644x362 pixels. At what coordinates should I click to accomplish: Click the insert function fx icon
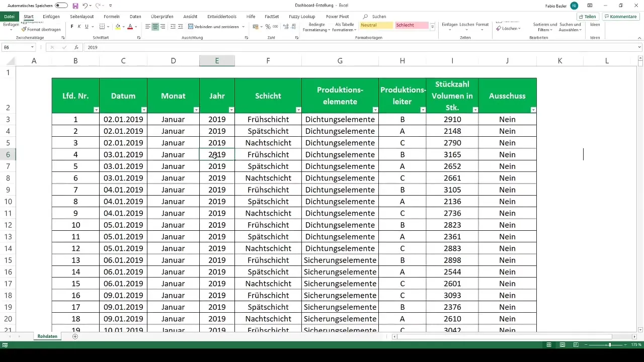tap(76, 47)
